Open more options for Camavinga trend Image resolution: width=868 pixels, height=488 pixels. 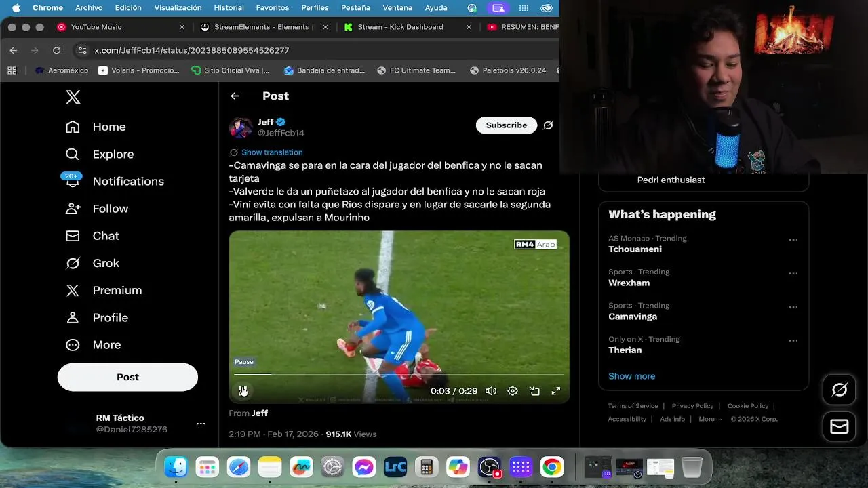(x=793, y=307)
